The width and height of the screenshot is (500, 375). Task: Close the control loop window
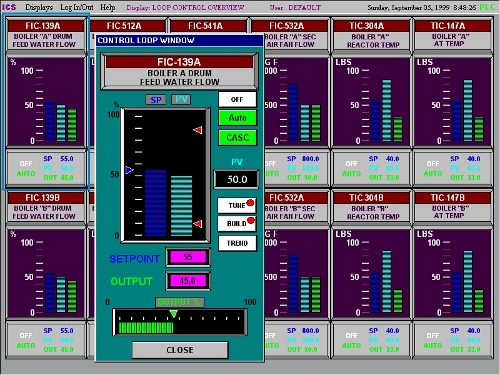tap(180, 350)
